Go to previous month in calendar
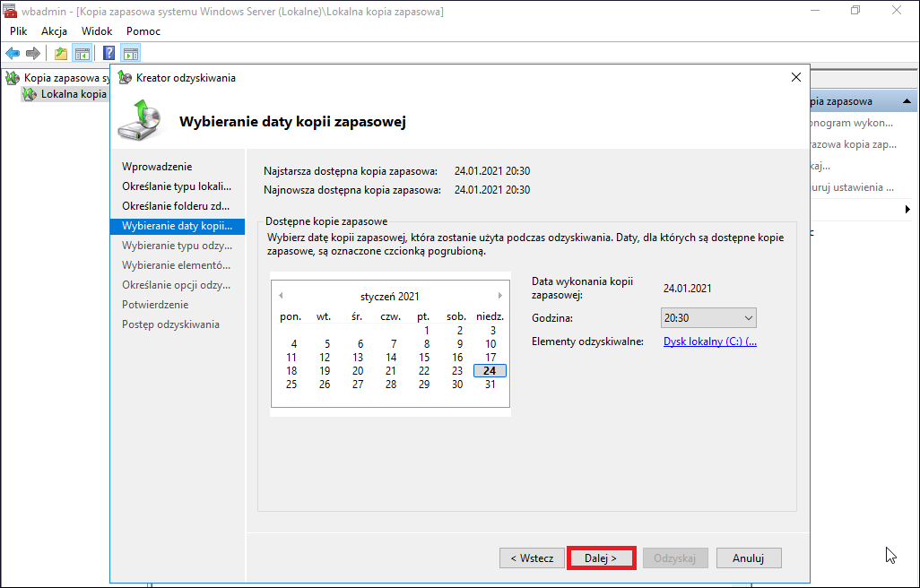 [x=281, y=296]
